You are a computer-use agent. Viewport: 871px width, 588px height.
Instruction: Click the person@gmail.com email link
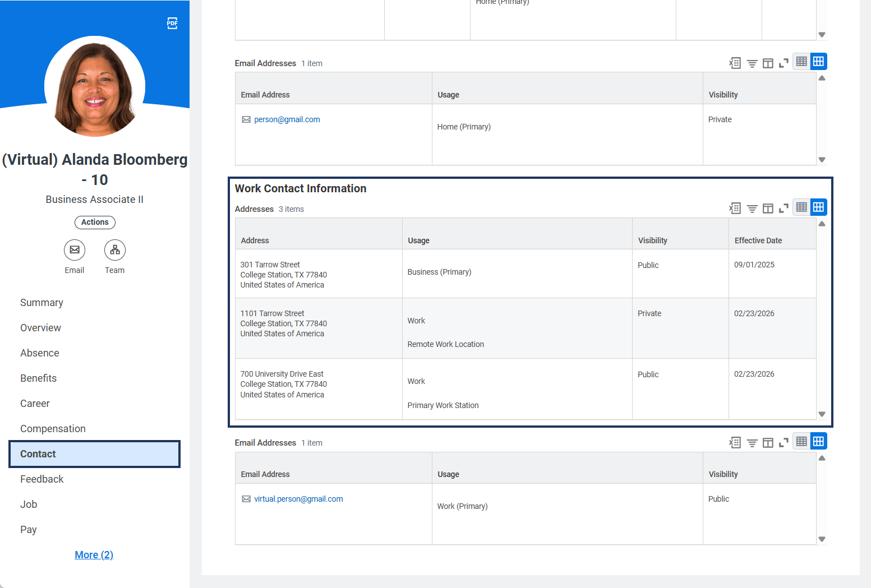[x=287, y=119]
